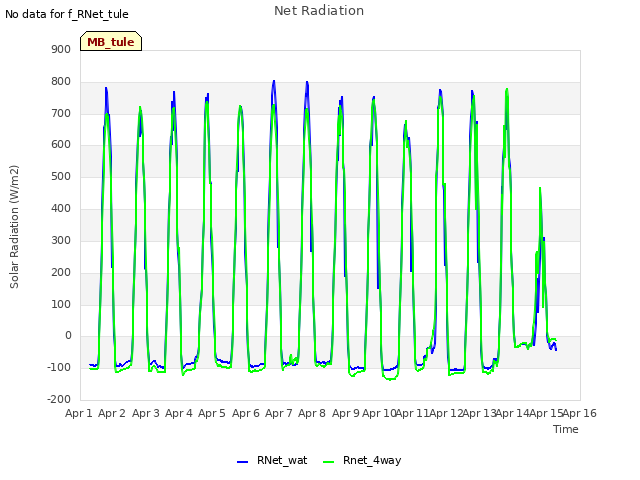This screenshot has height=480, width=640.
Task: Click the Apr 4 x-axis tick label
Action: point(179,413)
